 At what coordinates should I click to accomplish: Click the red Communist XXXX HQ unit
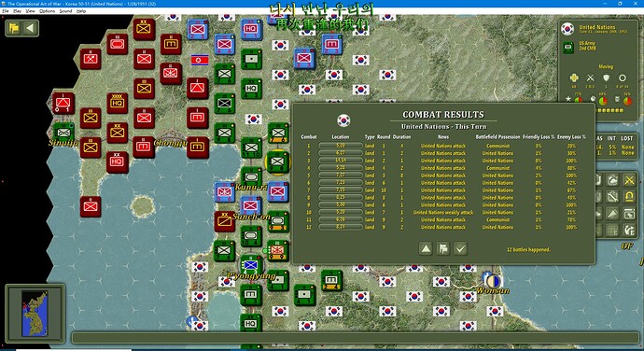[x=117, y=103]
